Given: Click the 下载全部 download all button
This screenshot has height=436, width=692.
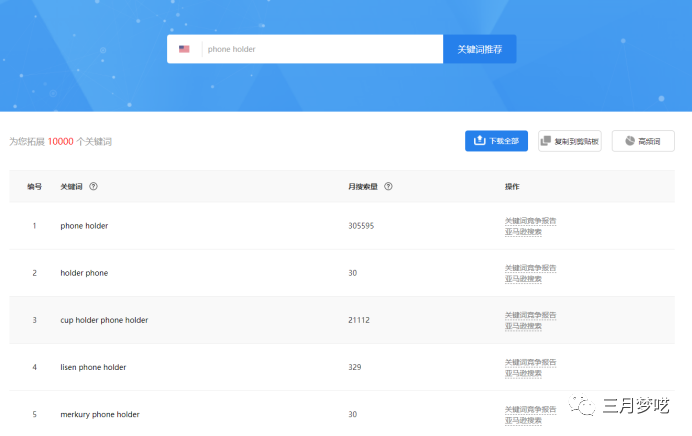Looking at the screenshot, I should (x=496, y=141).
